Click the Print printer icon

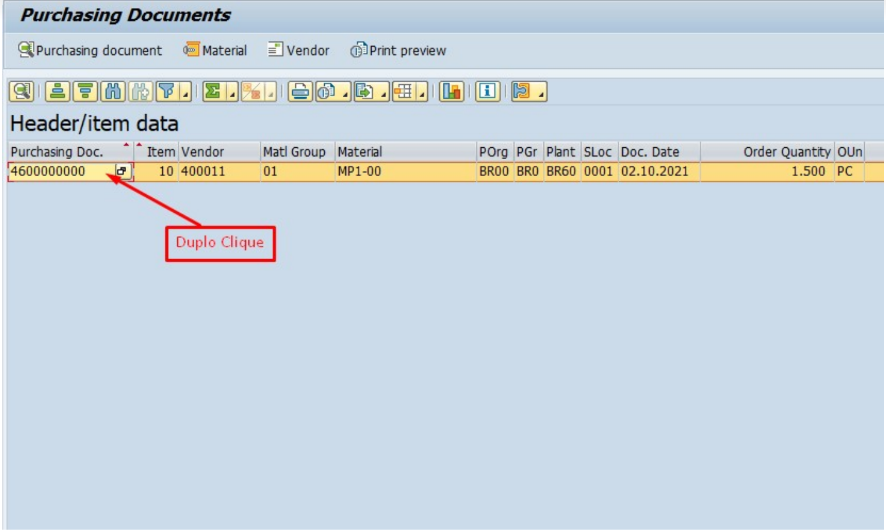(x=299, y=92)
